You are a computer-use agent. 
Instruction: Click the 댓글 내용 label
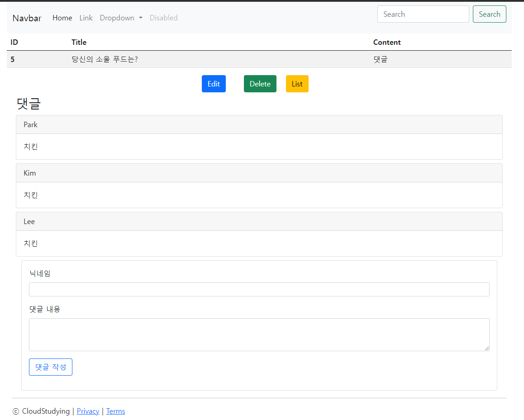(x=45, y=310)
